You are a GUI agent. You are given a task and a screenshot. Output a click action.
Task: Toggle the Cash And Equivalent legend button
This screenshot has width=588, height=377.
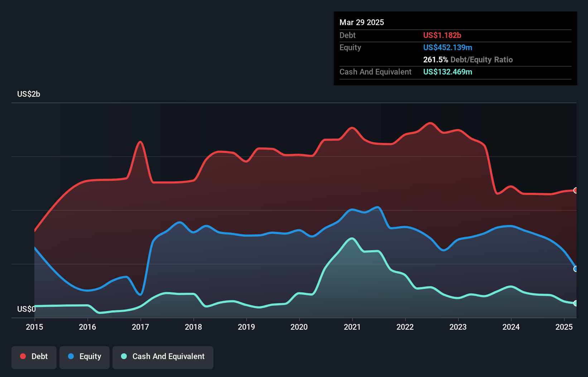point(163,357)
